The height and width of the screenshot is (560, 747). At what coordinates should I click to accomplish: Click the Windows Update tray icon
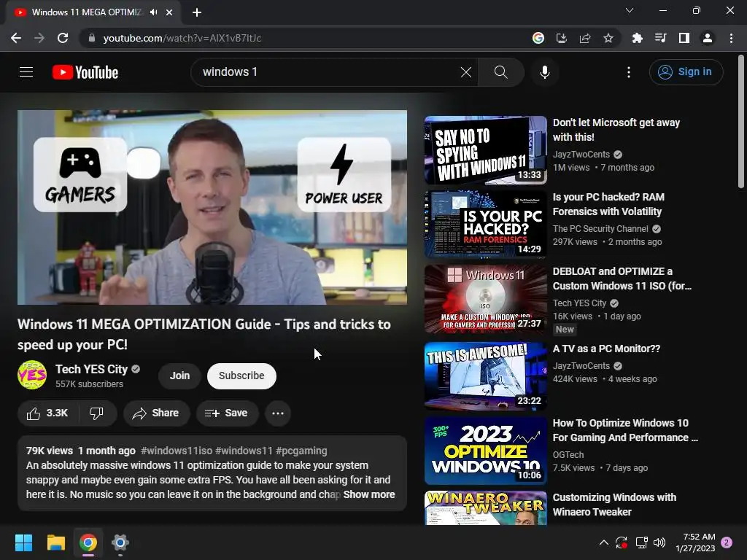(622, 542)
